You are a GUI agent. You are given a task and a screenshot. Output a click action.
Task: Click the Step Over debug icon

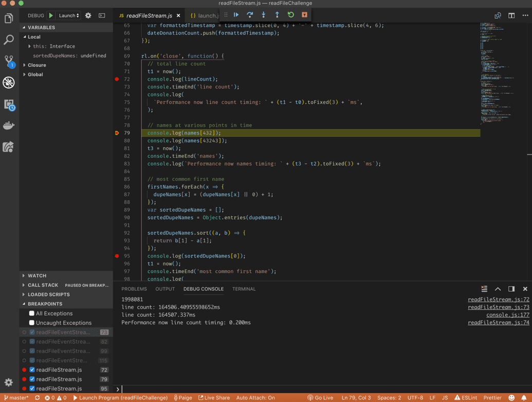pos(250,15)
